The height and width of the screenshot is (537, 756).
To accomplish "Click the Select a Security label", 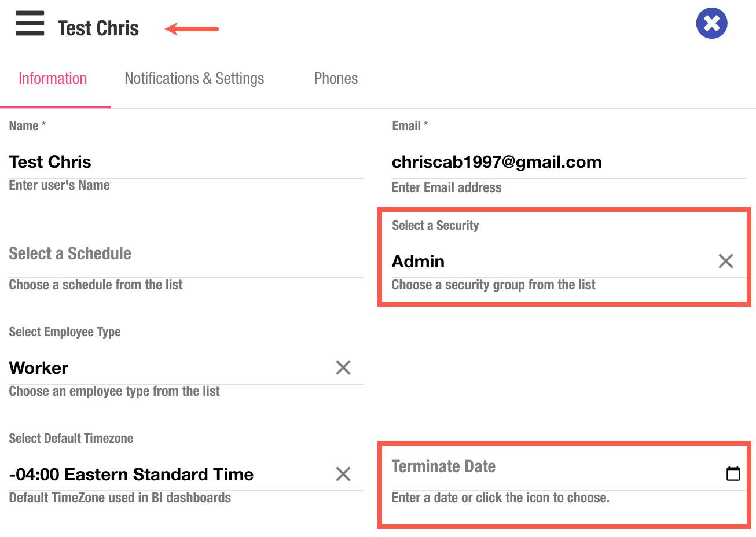I will tap(435, 226).
